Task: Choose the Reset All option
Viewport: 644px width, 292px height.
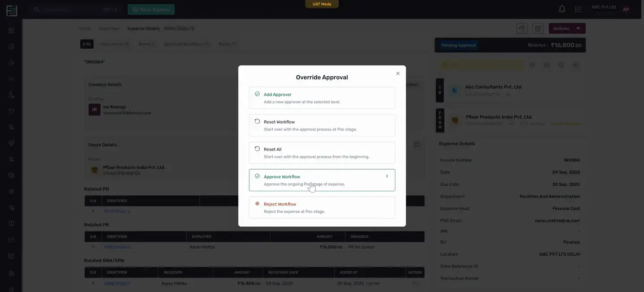Action: (322, 153)
